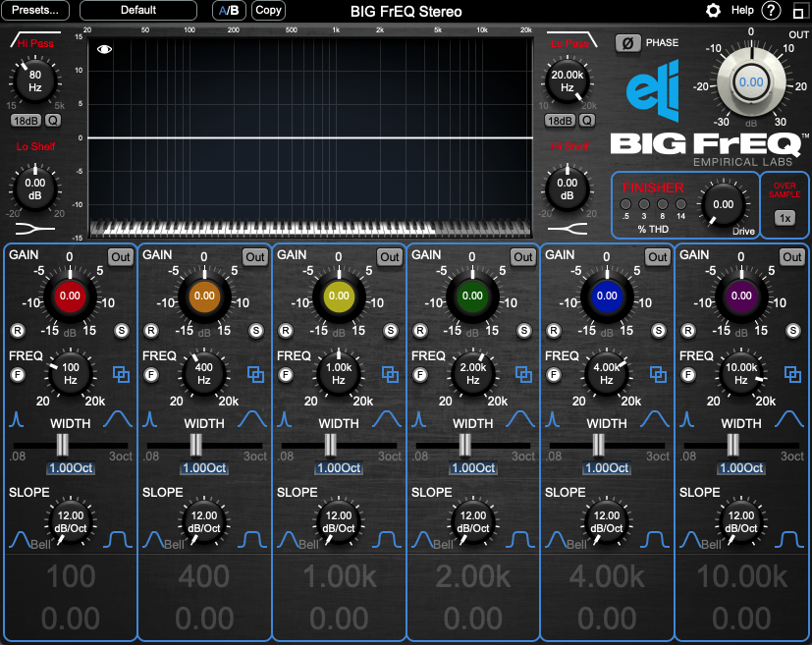Image resolution: width=812 pixels, height=645 pixels.
Task: Toggle the Lo Pass Q button
Action: click(587, 121)
